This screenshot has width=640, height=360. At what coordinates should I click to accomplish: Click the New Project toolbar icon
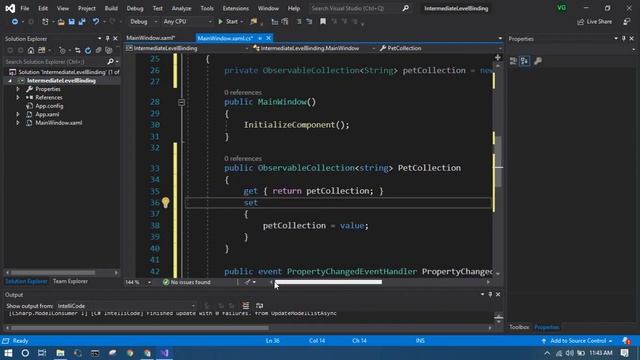[x=45, y=22]
